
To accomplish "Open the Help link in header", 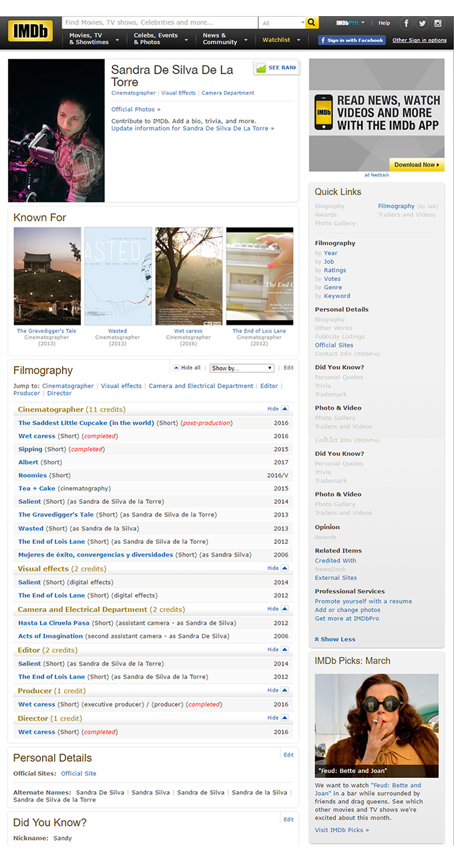I will pos(384,23).
